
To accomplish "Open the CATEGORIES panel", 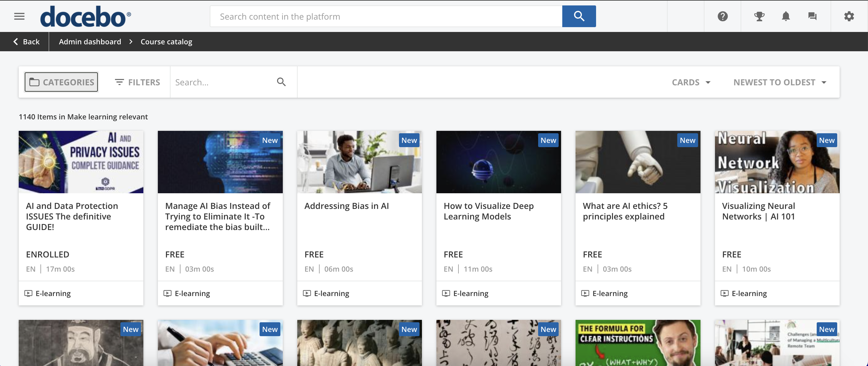I will coord(61,82).
